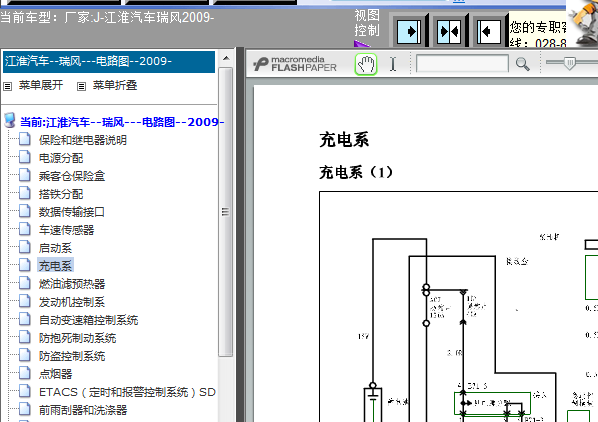Open 防抱死制动系统 diagram
This screenshot has height=422, width=598.
click(77, 338)
